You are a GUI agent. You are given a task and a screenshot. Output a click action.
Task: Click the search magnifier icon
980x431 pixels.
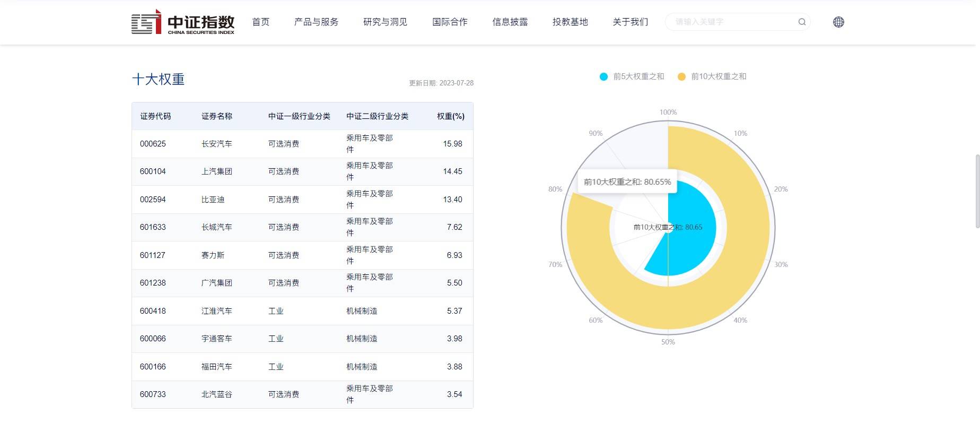802,22
